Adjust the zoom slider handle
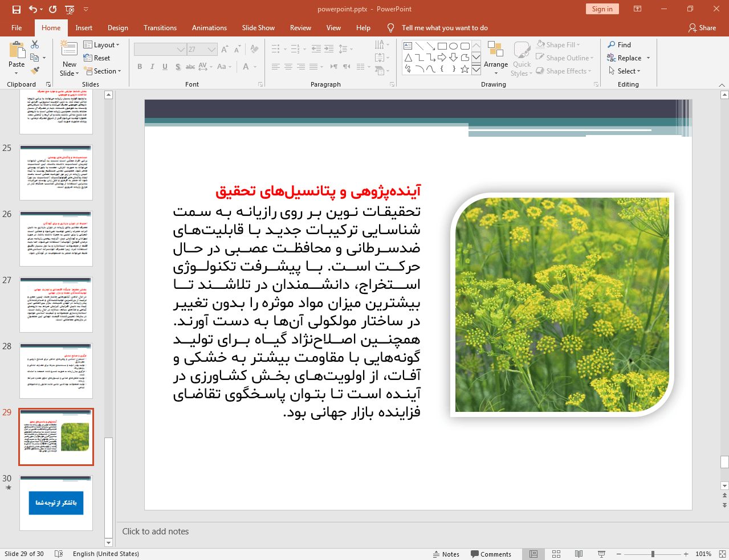Viewport: 729px width, 560px height. 653,554
